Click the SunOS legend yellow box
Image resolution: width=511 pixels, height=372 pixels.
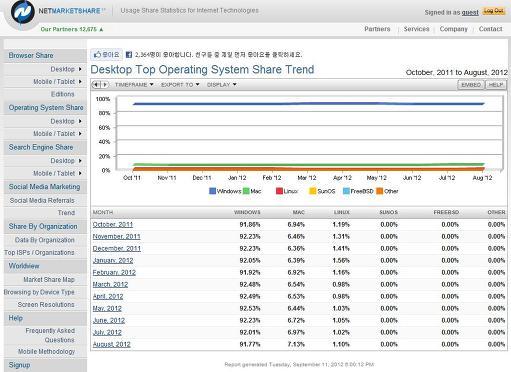pyautogui.click(x=313, y=191)
